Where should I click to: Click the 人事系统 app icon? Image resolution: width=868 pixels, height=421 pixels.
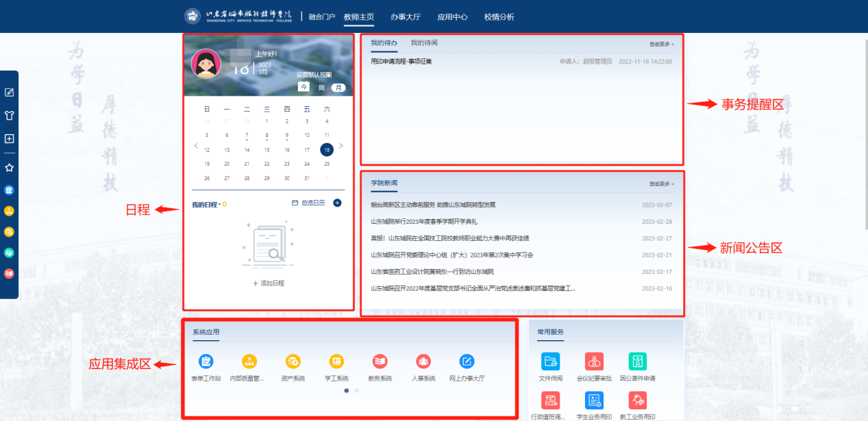point(423,361)
